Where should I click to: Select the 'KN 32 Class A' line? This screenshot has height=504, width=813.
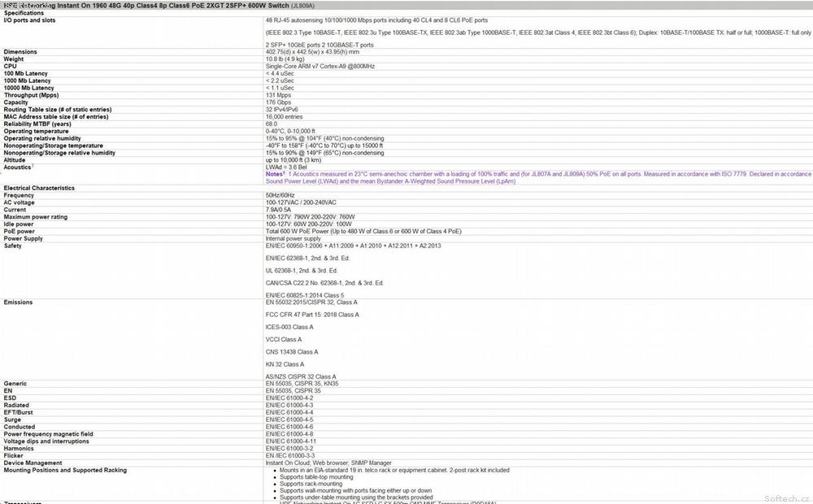pyautogui.click(x=285, y=364)
